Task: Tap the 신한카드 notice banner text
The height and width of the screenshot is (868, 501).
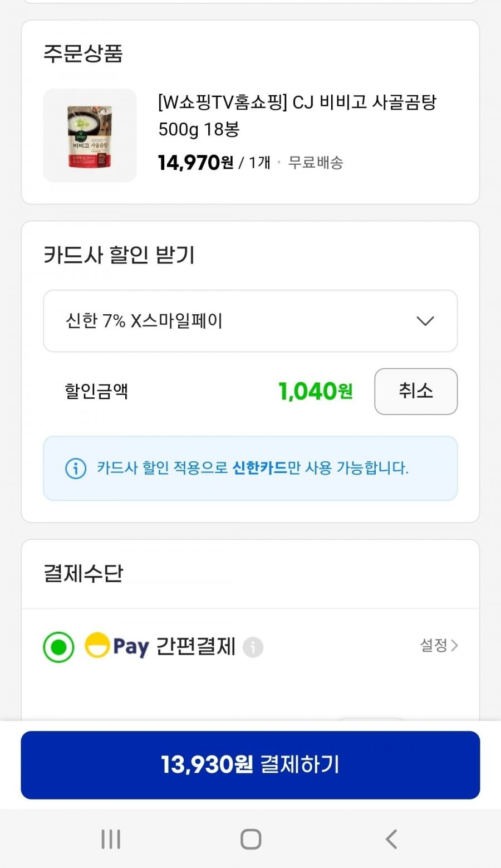Action: [253, 468]
